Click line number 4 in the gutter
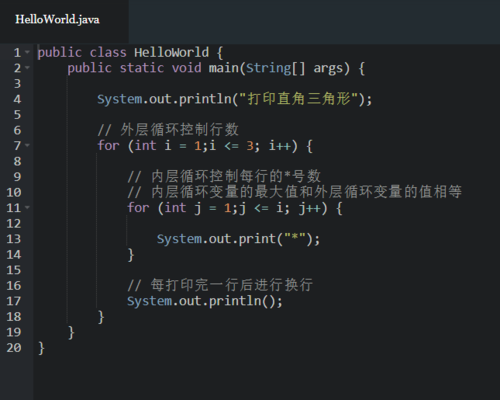The height and width of the screenshot is (400, 500). tap(17, 99)
